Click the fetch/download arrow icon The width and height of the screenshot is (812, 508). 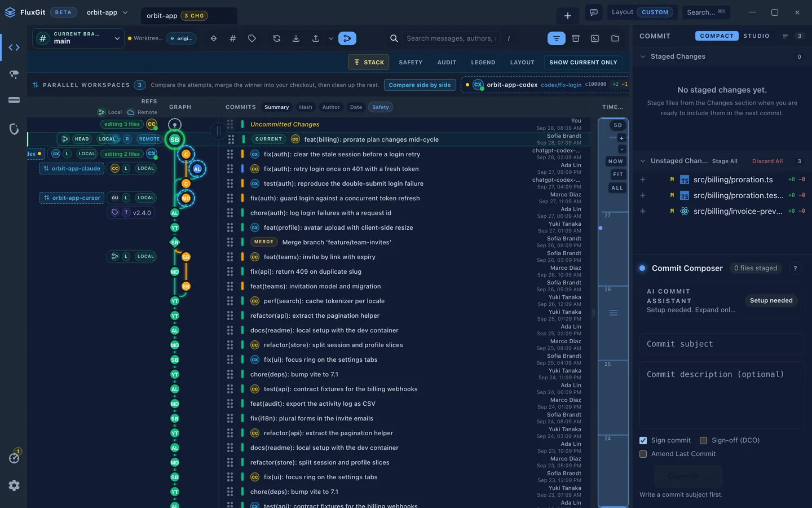coord(296,38)
